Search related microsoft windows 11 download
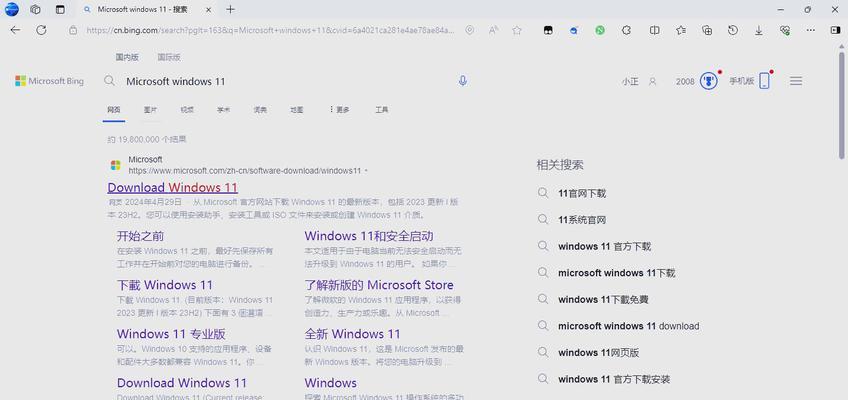This screenshot has height=400, width=848. point(628,326)
